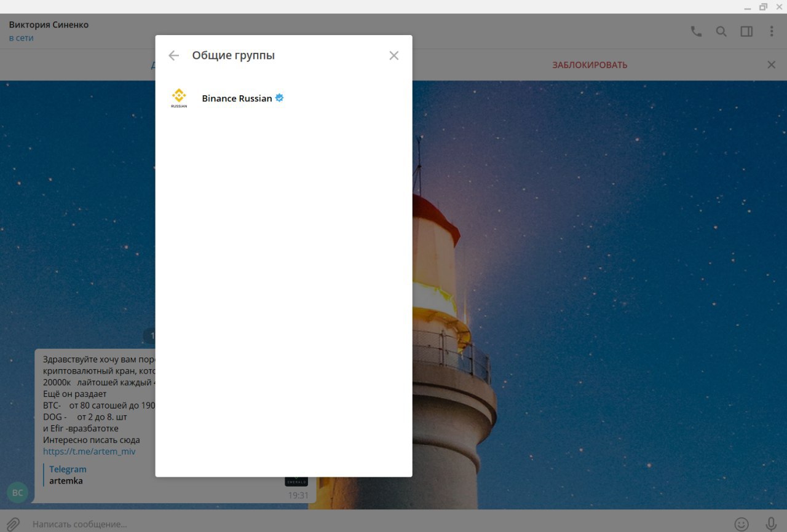Close the Общие группы dialog
The height and width of the screenshot is (532, 787).
pyautogui.click(x=394, y=55)
